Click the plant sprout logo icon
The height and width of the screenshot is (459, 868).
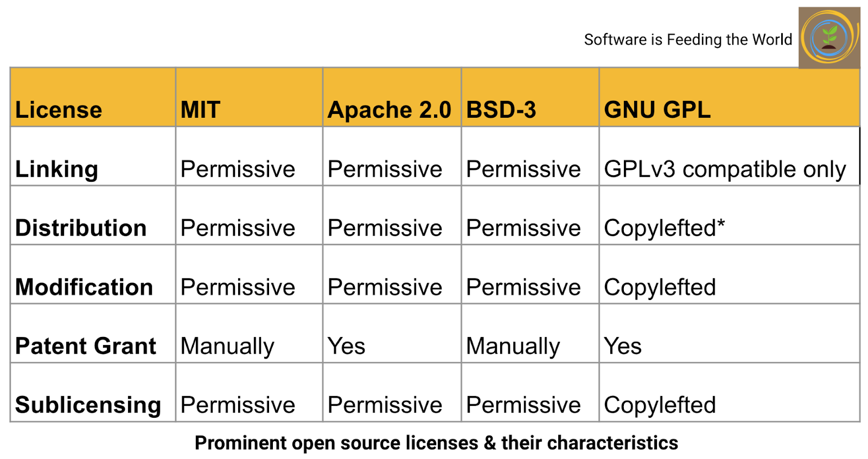tap(829, 38)
